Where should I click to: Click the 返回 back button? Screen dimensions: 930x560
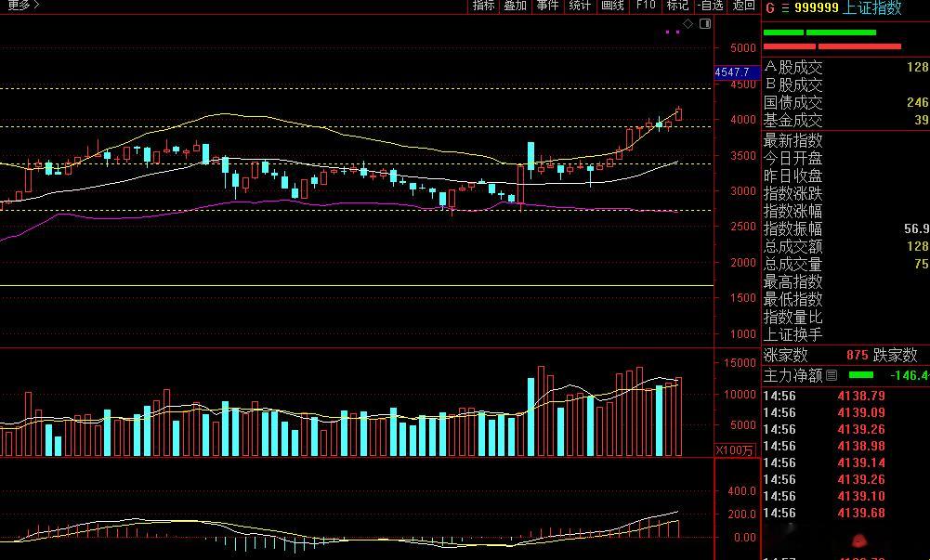(744, 6)
